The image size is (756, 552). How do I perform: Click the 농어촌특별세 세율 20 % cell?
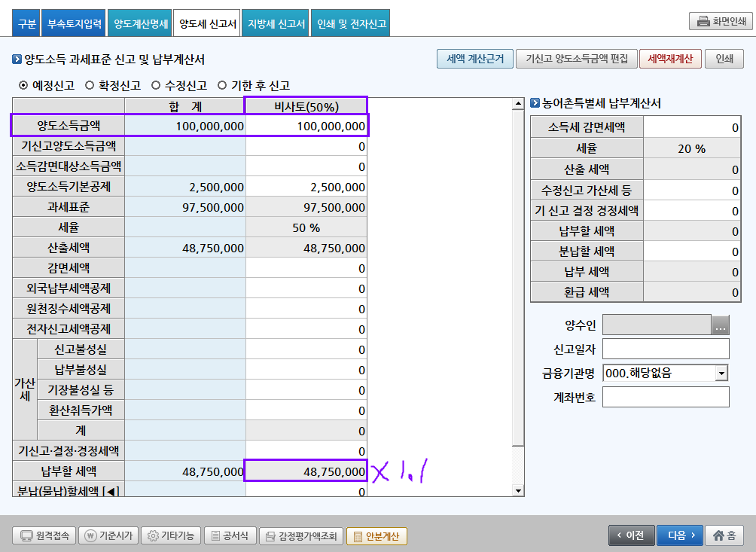tap(691, 148)
